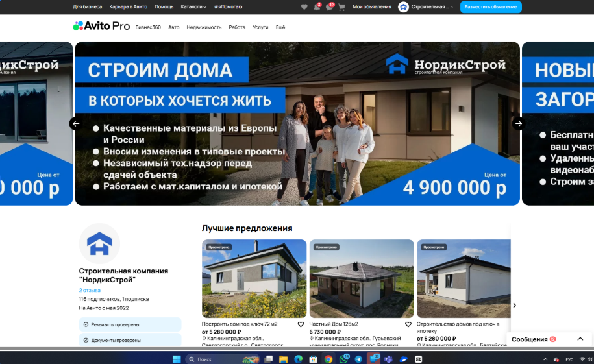Click '116 подписчиков, 1 подписка' text
The height and width of the screenshot is (364, 594).
pos(114,299)
